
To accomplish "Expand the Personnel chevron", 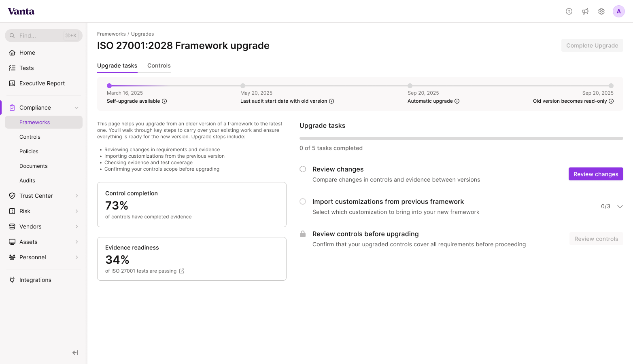I will (76, 257).
